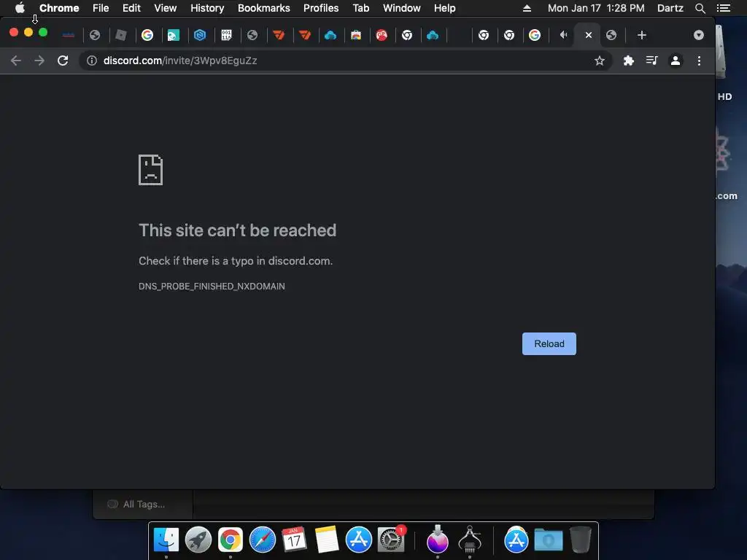The width and height of the screenshot is (747, 560).
Task: Open a new tab with the plus button
Action: [x=642, y=35]
